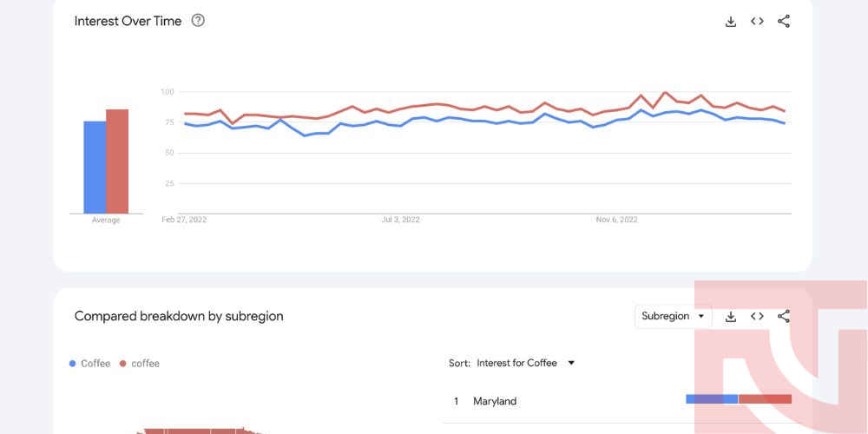The image size is (868, 434).
Task: Click the Nov 6, 2022 axis label
Action: 616,220
